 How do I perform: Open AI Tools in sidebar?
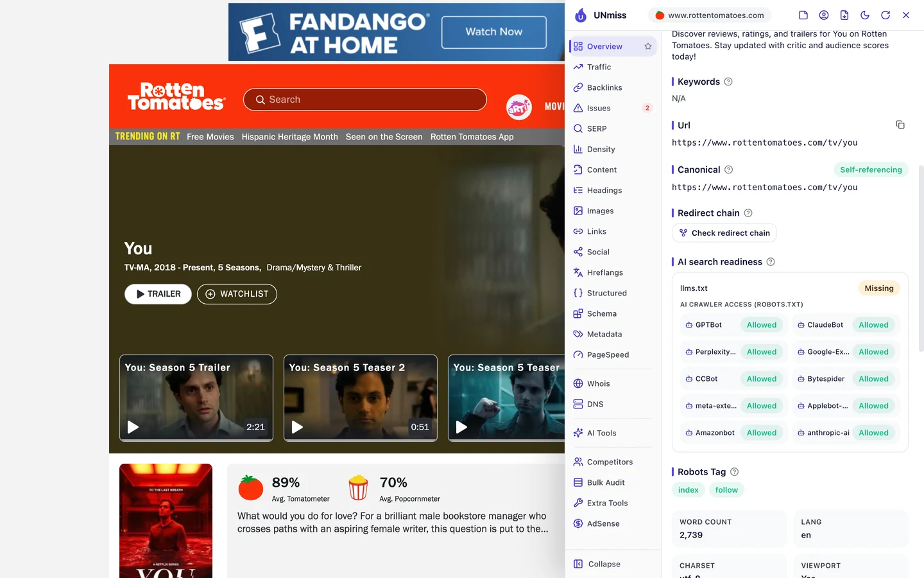pos(613,433)
